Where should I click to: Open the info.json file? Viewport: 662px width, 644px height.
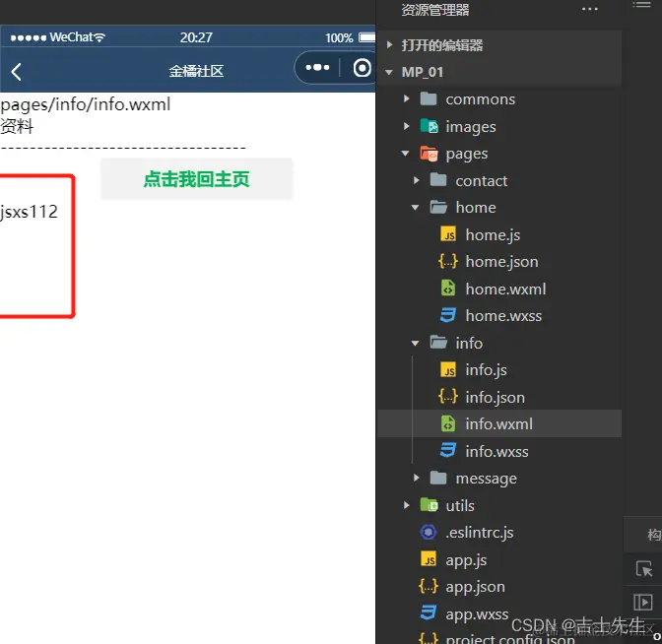click(495, 397)
